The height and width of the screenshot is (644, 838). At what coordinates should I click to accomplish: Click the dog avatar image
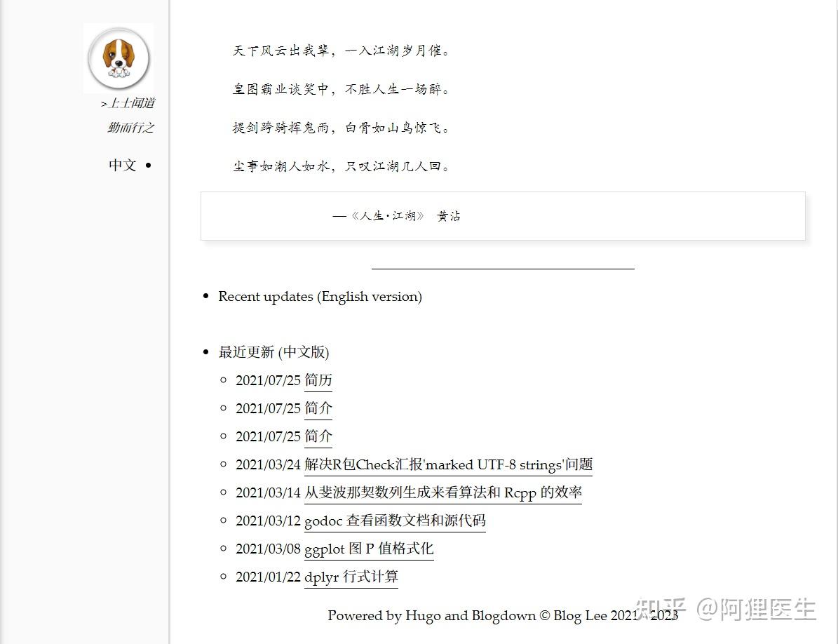coord(118,59)
